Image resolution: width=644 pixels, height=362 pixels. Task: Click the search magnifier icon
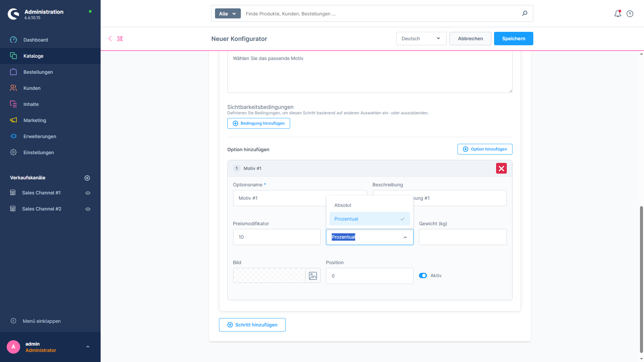tap(525, 13)
